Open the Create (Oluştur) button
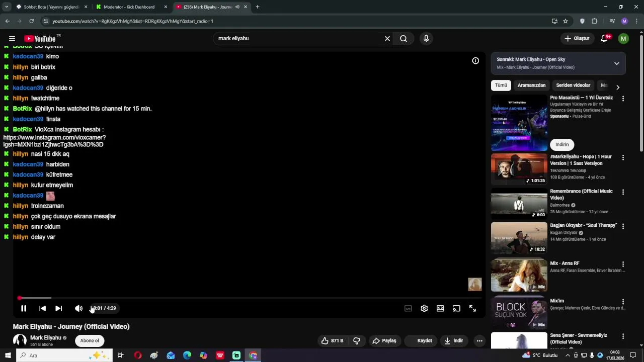 click(x=577, y=39)
